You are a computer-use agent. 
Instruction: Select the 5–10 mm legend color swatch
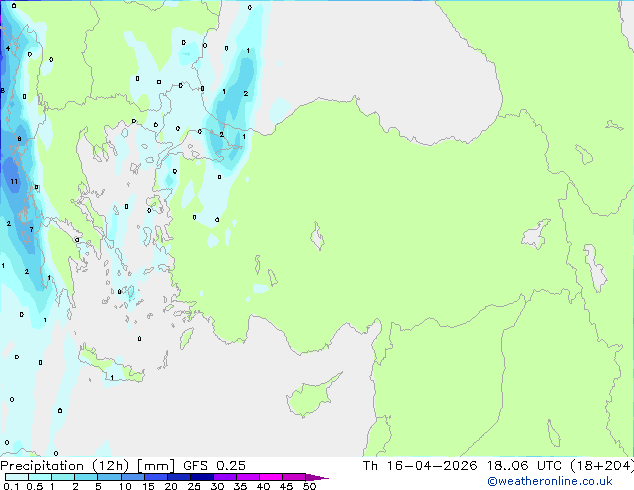(x=109, y=477)
